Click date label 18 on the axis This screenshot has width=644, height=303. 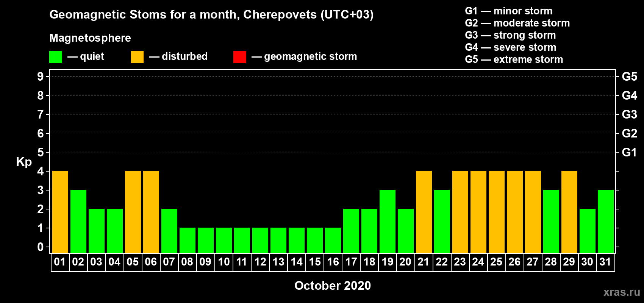[x=369, y=262]
